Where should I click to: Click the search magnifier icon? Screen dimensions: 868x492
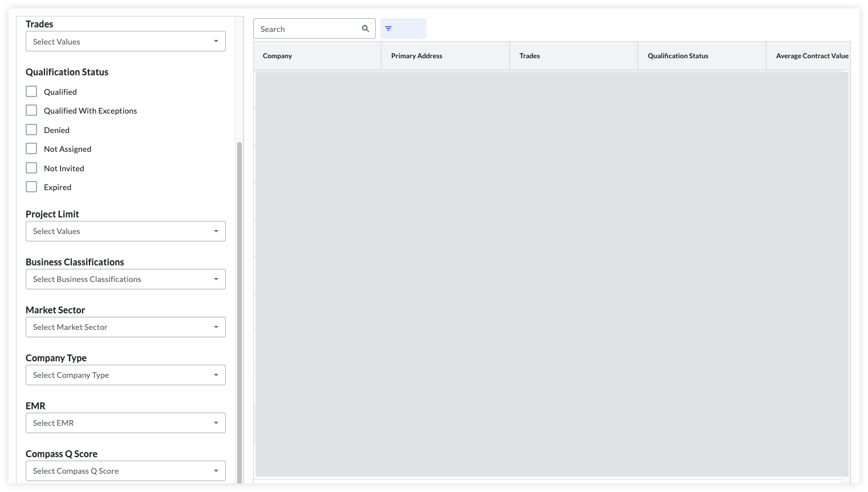366,29
